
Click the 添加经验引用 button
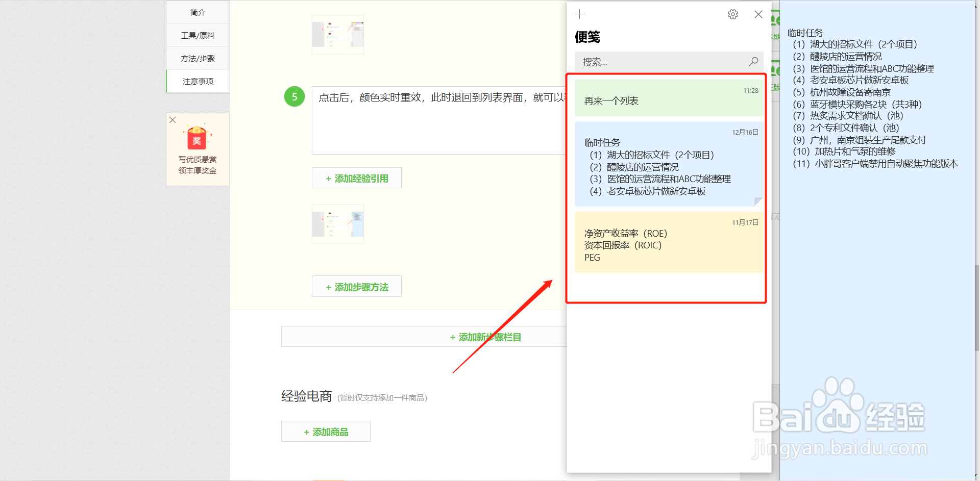356,178
